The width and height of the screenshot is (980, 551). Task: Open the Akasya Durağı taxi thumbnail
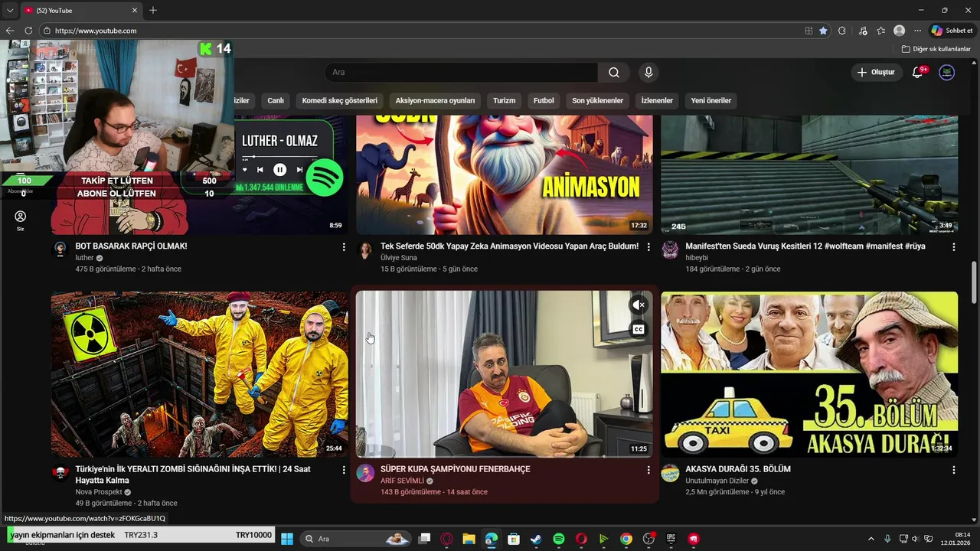coord(809,374)
